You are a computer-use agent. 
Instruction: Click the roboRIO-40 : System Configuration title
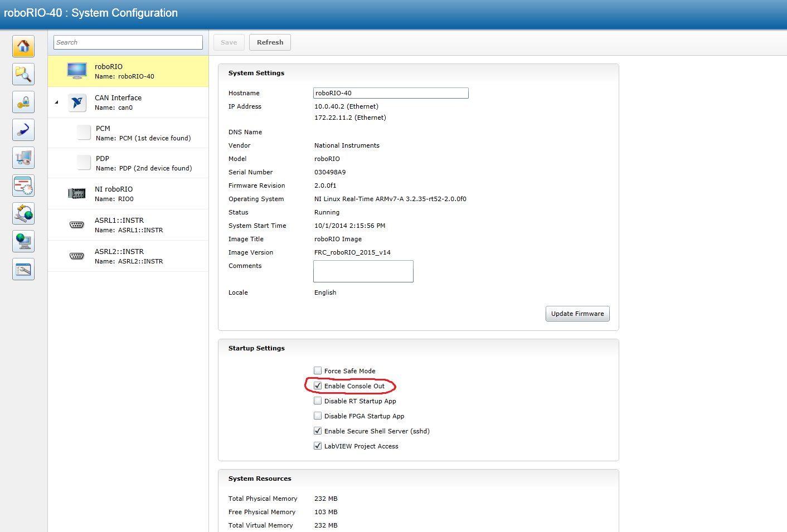pyautogui.click(x=91, y=13)
